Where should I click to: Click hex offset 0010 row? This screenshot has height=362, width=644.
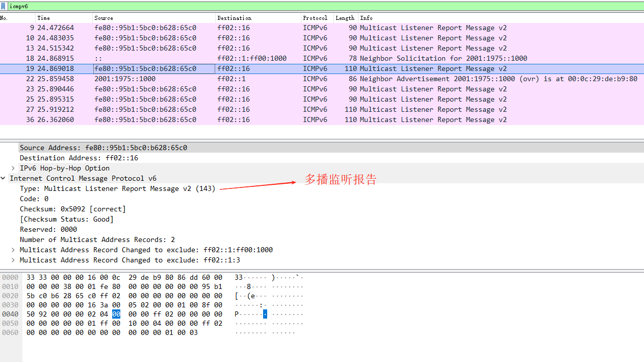(x=10, y=286)
